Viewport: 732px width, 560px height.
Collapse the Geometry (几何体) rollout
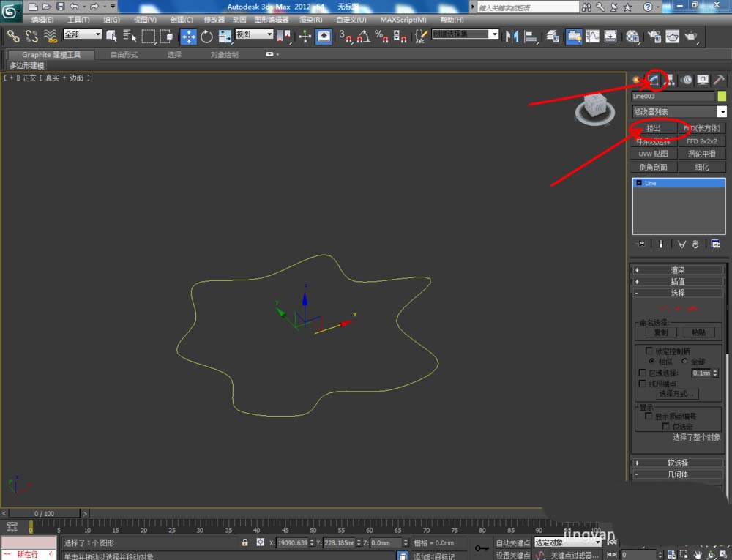(677, 474)
